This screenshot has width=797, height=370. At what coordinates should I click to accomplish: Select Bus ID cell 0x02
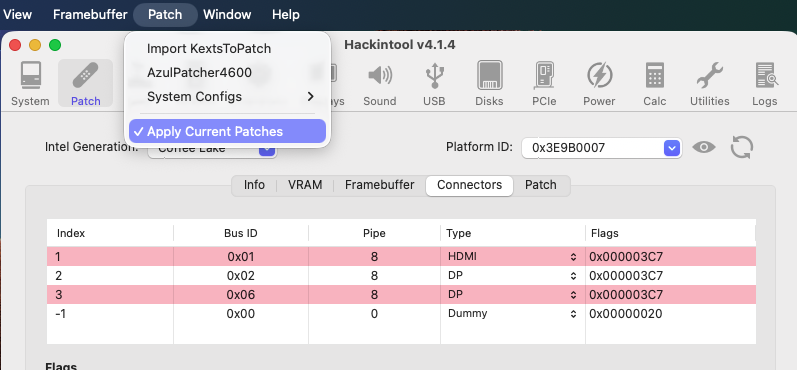pos(241,276)
